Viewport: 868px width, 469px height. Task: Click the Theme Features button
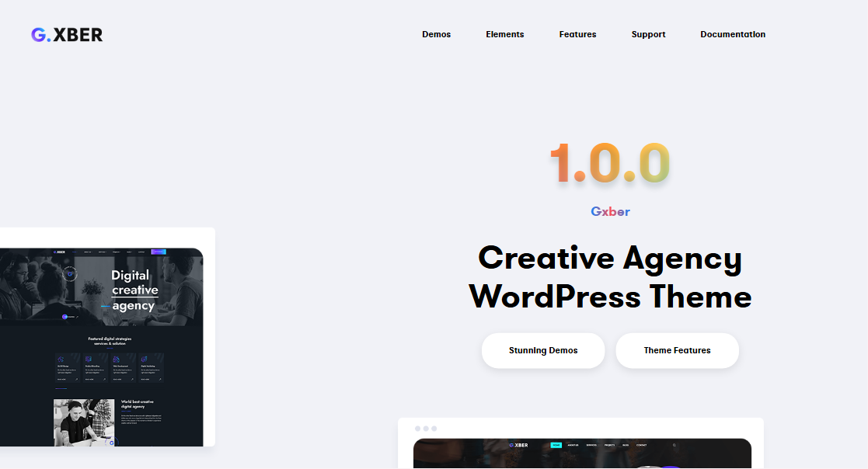pyautogui.click(x=677, y=350)
